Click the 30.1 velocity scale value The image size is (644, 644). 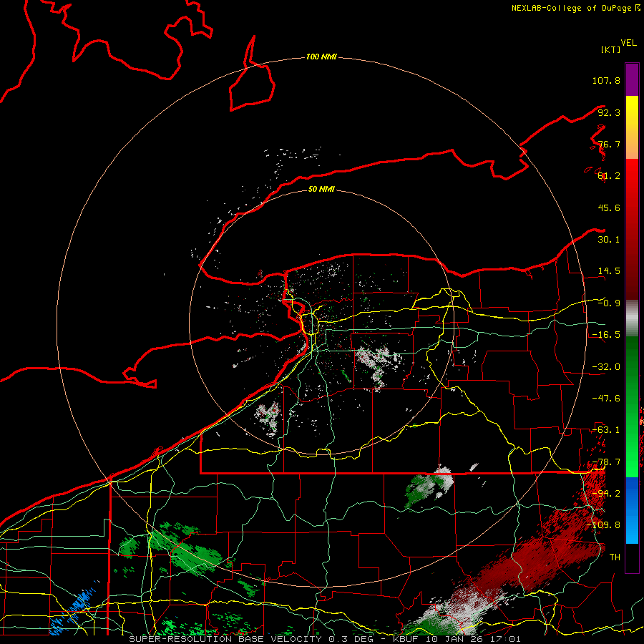tap(609, 240)
